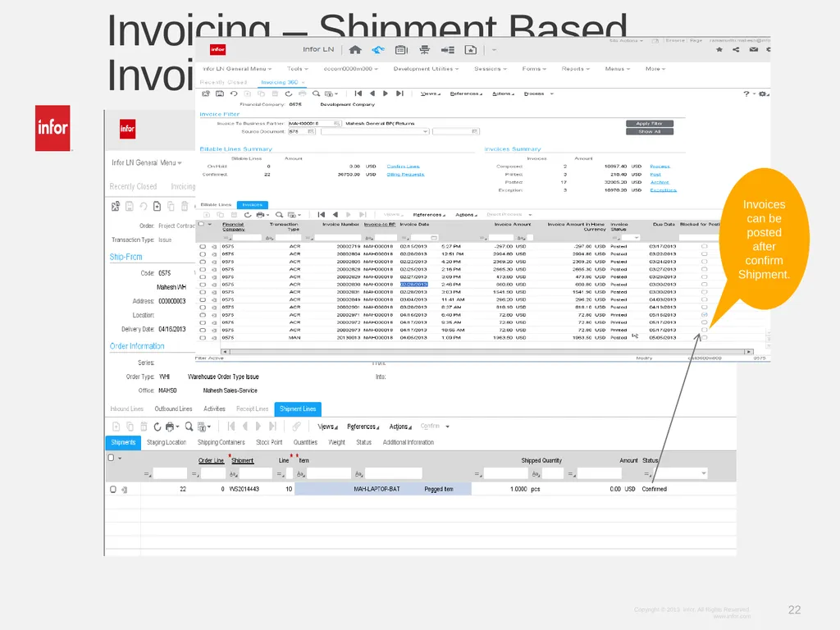Click the magnifier search icon in Invoicing 360 toolbar
This screenshot has height=630, width=840.
coord(316,94)
